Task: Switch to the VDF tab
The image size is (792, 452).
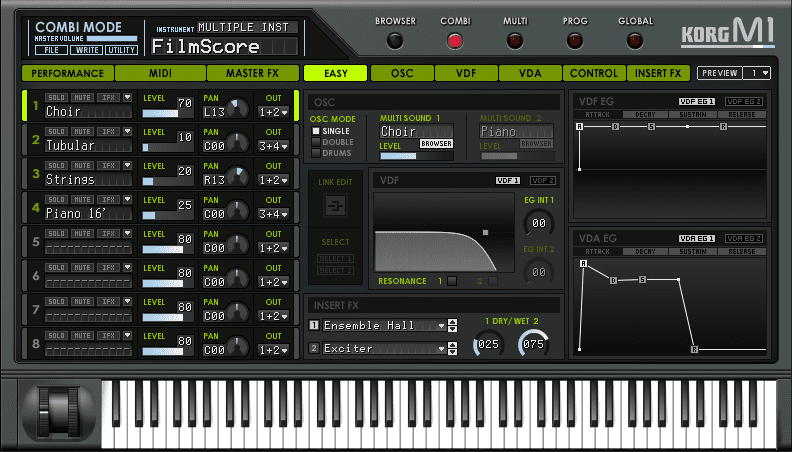Action: click(466, 73)
